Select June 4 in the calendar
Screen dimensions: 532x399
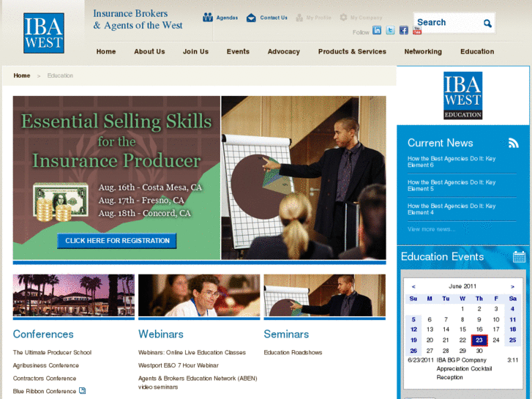(512, 309)
